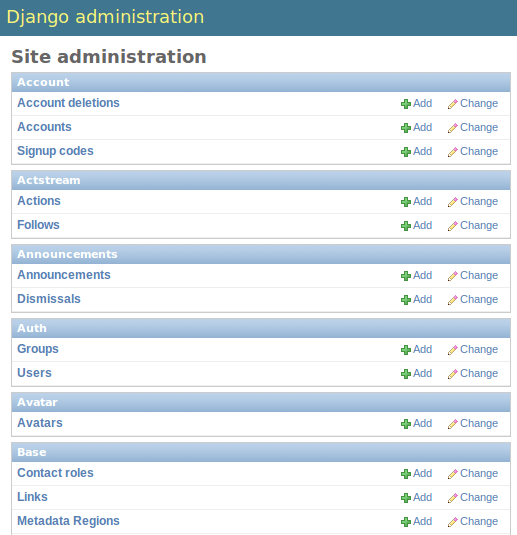Open the Users model link
The width and height of the screenshot is (517, 535).
coord(34,373)
